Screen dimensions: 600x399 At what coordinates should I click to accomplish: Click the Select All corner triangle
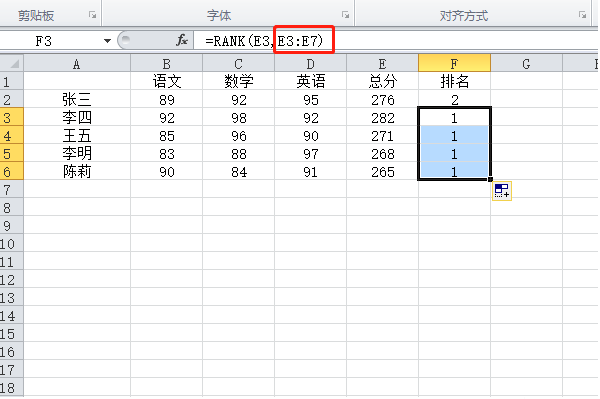pos(12,64)
